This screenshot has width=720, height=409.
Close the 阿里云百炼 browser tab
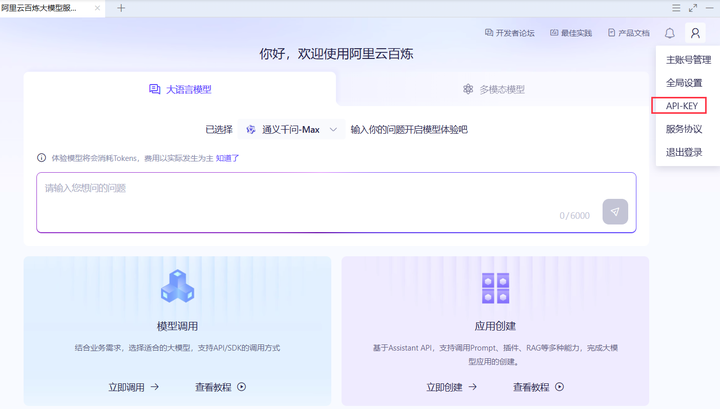click(97, 8)
